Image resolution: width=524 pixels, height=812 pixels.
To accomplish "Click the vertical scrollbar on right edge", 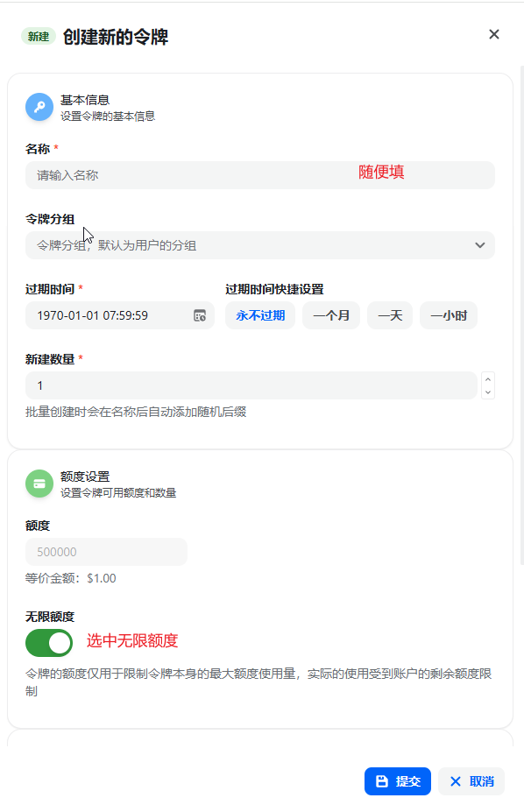I will (x=521, y=314).
